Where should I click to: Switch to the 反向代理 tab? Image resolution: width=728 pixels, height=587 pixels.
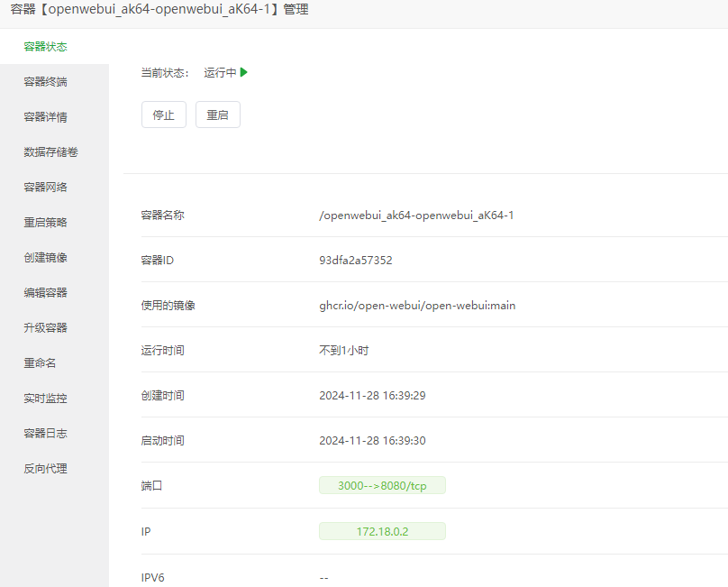(x=45, y=469)
